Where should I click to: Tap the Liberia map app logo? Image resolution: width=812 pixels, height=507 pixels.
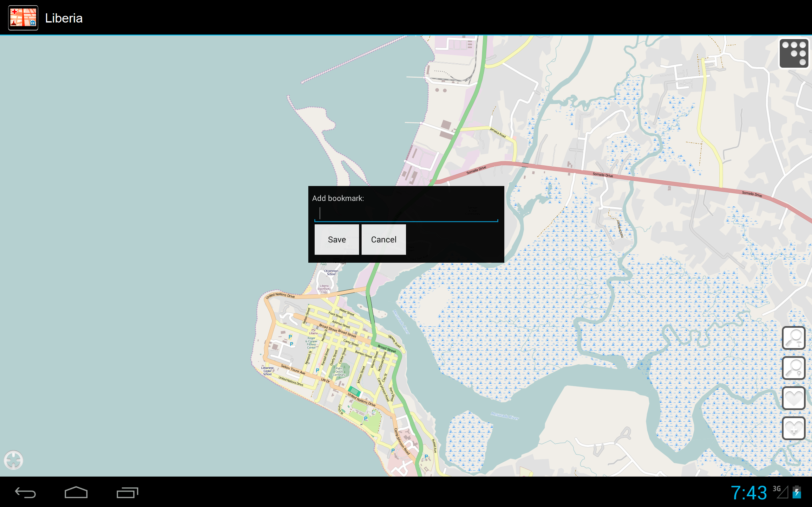23,17
